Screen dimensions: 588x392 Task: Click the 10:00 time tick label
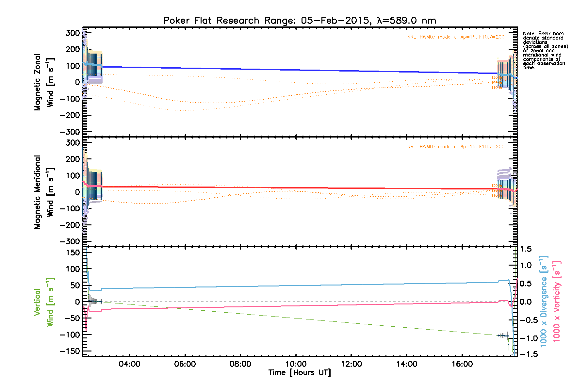296,364
